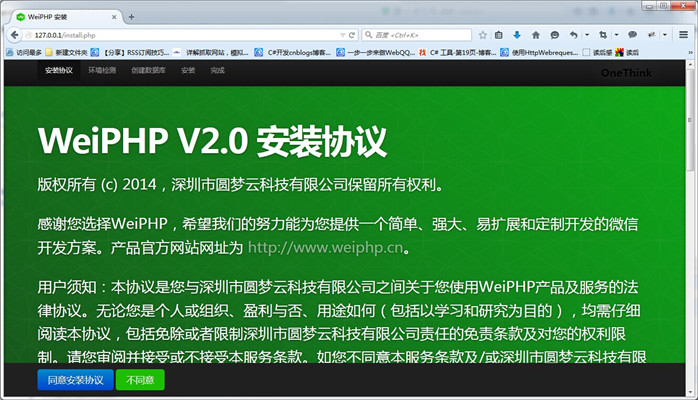Image resolution: width=698 pixels, height=400 pixels.
Task: Reload the page with the refresh icon
Action: click(x=352, y=35)
